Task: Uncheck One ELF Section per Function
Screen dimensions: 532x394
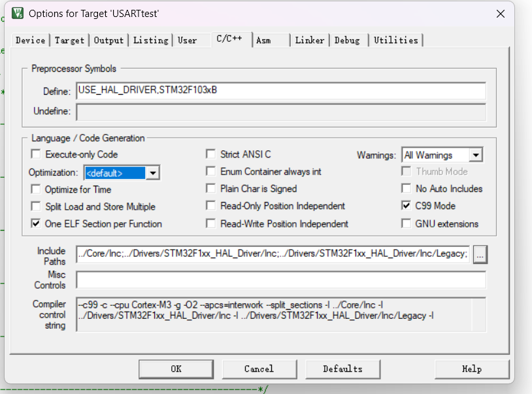Action: pos(36,223)
